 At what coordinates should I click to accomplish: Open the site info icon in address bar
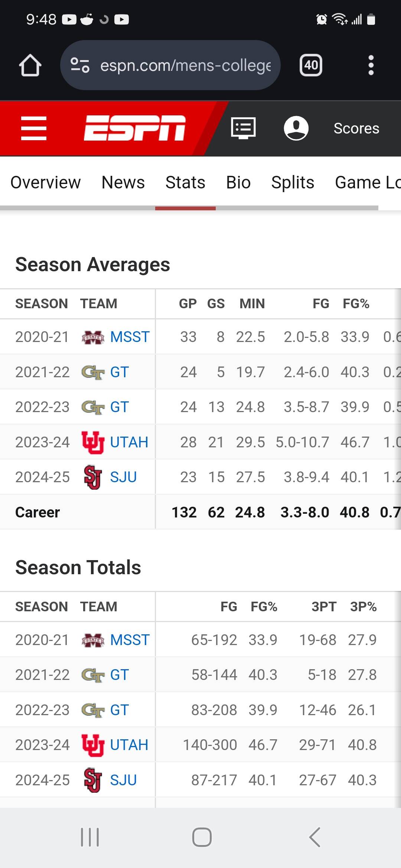click(x=80, y=65)
